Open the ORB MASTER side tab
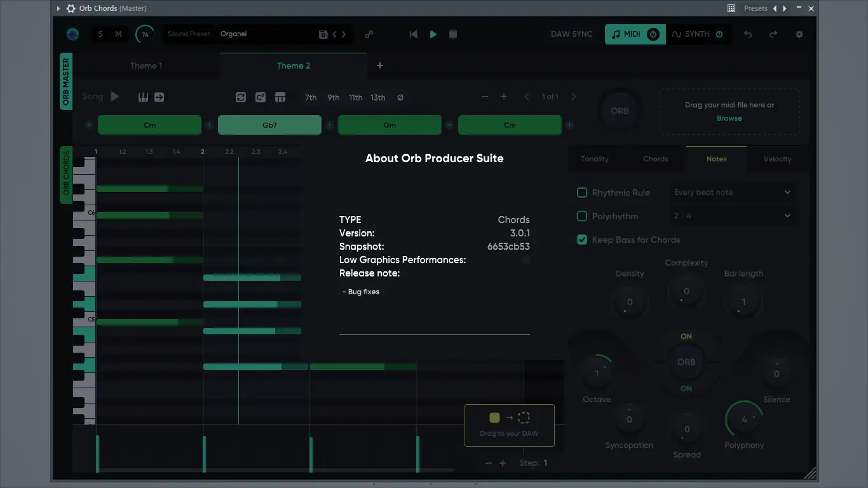 [66, 81]
